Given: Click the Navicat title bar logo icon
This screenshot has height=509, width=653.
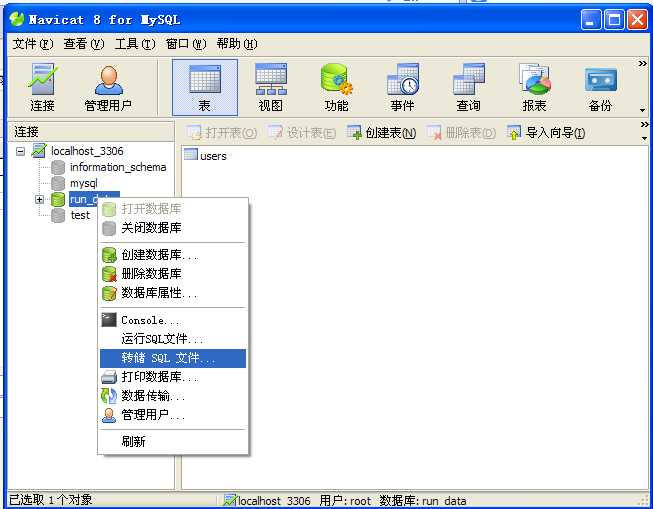Looking at the screenshot, I should pyautogui.click(x=17, y=19).
